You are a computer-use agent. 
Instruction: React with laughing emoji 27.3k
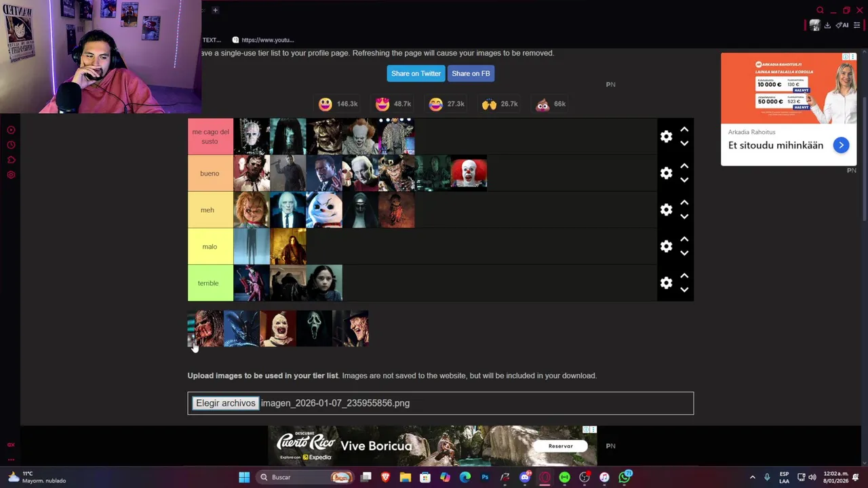447,104
